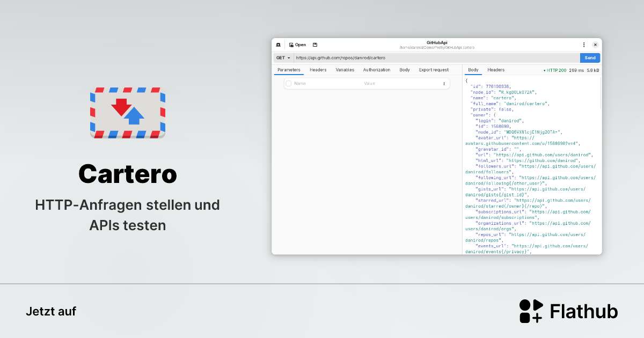Screen dimensions: 644x338
Task: Click the Flathub logo icon
Action: tap(530, 311)
